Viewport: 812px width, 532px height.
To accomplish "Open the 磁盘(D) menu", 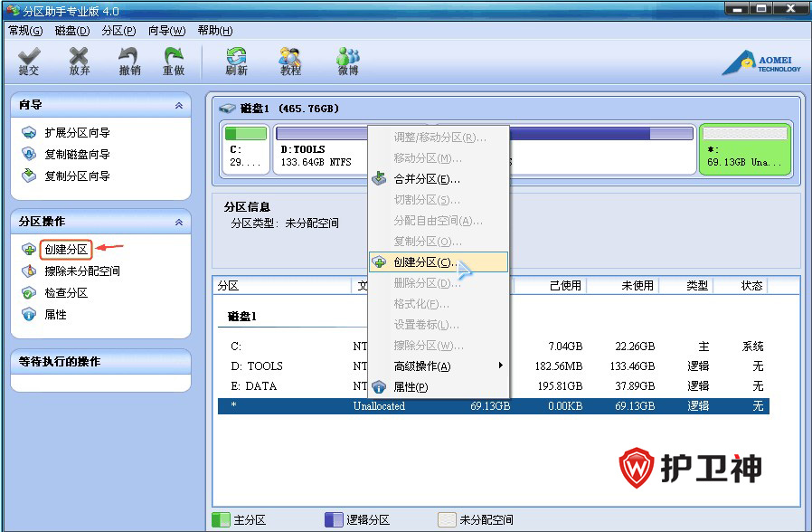I will click(72, 31).
